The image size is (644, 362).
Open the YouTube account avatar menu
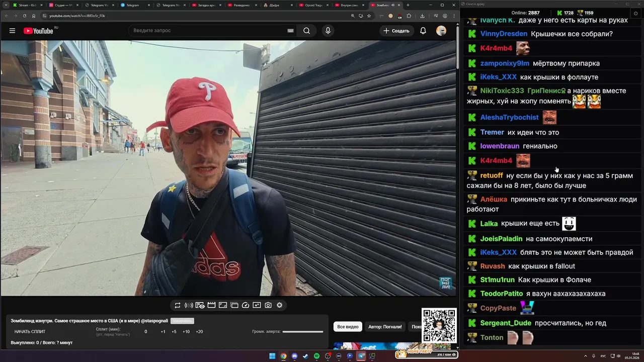point(441,31)
